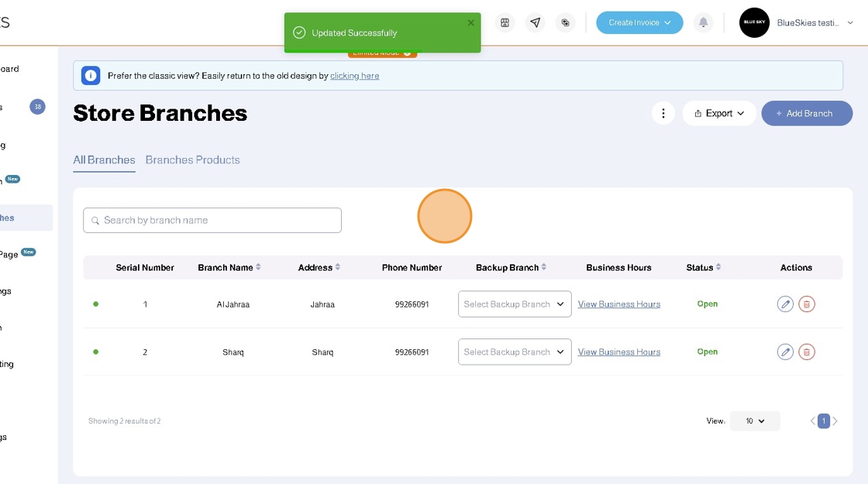View Business Hours for Al Jahraa
This screenshot has height=484, width=868.
pos(618,304)
